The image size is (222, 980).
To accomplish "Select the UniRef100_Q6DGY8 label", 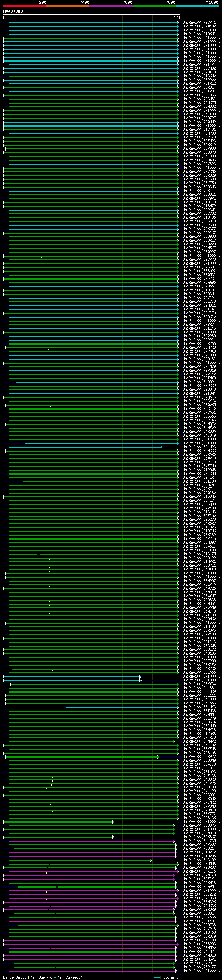I will click(199, 153).
